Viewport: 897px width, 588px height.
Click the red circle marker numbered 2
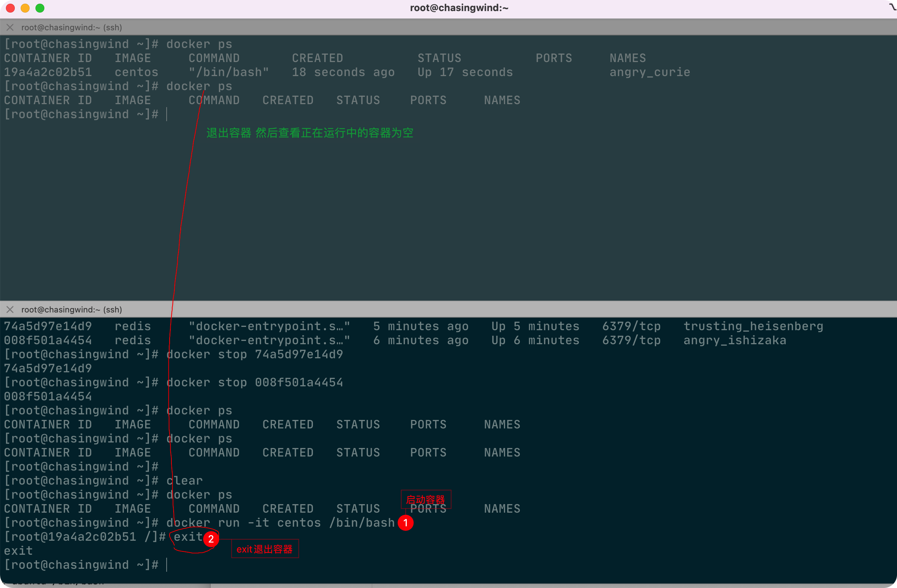point(211,539)
